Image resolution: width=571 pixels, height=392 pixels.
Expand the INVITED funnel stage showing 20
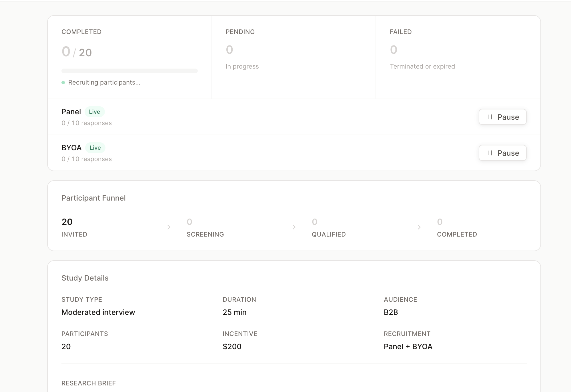coord(74,227)
